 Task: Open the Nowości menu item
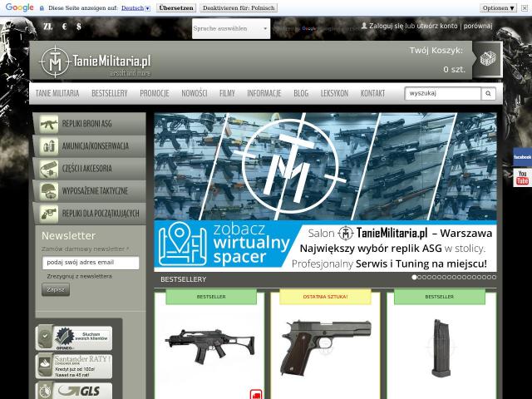pos(195,93)
